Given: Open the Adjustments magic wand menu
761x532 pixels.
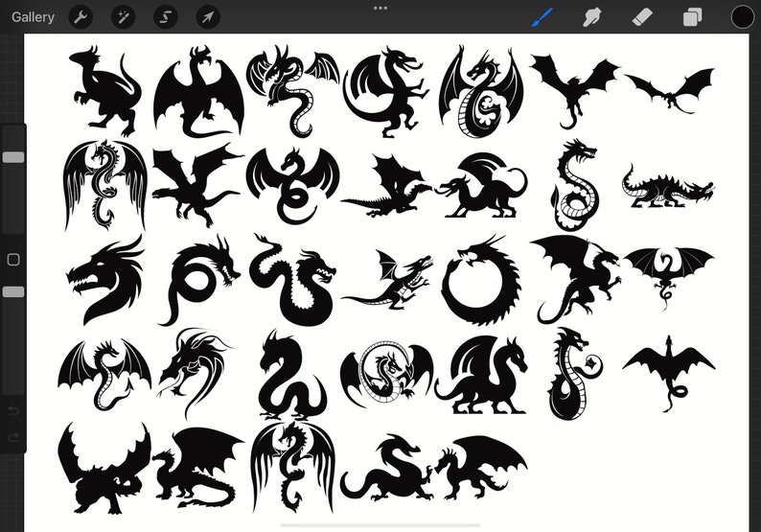Looking at the screenshot, I should pos(123,17).
